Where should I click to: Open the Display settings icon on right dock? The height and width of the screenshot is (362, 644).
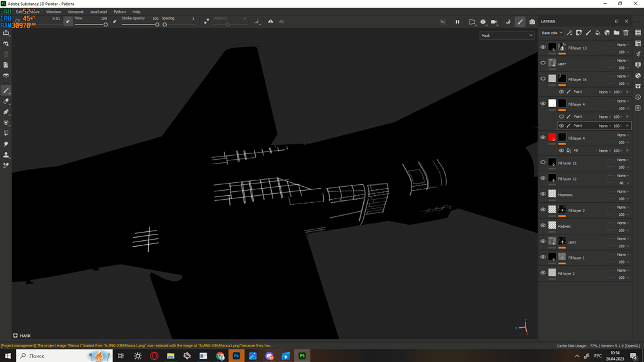(x=638, y=65)
